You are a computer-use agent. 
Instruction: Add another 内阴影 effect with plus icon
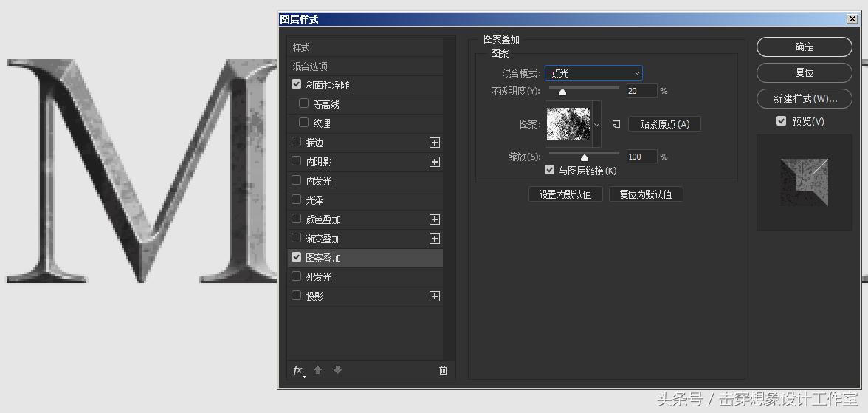(435, 162)
